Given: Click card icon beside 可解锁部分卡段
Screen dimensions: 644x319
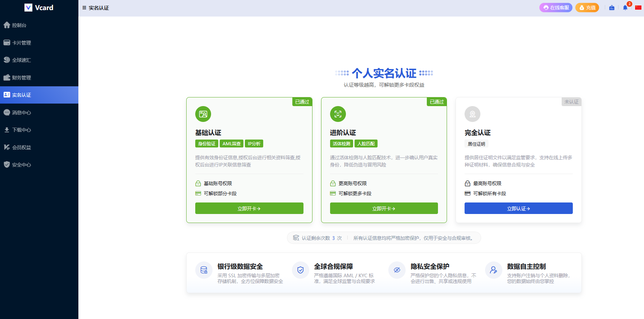Looking at the screenshot, I should [198, 193].
